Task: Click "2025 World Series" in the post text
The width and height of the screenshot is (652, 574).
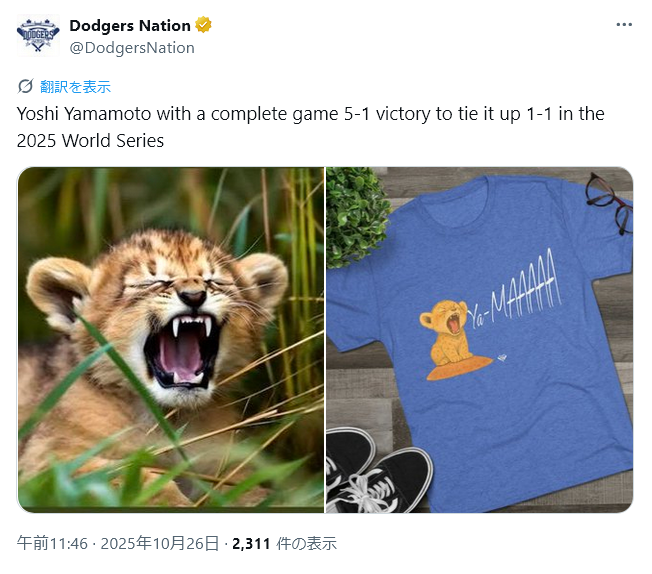Action: coord(90,141)
